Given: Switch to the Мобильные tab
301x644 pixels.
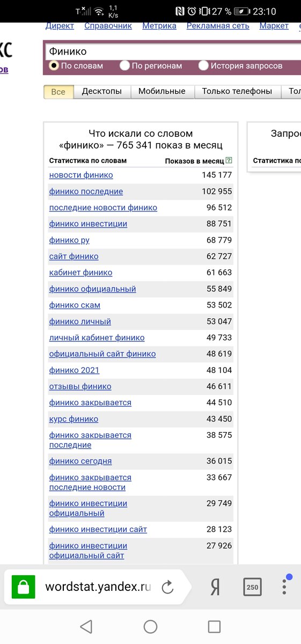Looking at the screenshot, I should [x=162, y=91].
